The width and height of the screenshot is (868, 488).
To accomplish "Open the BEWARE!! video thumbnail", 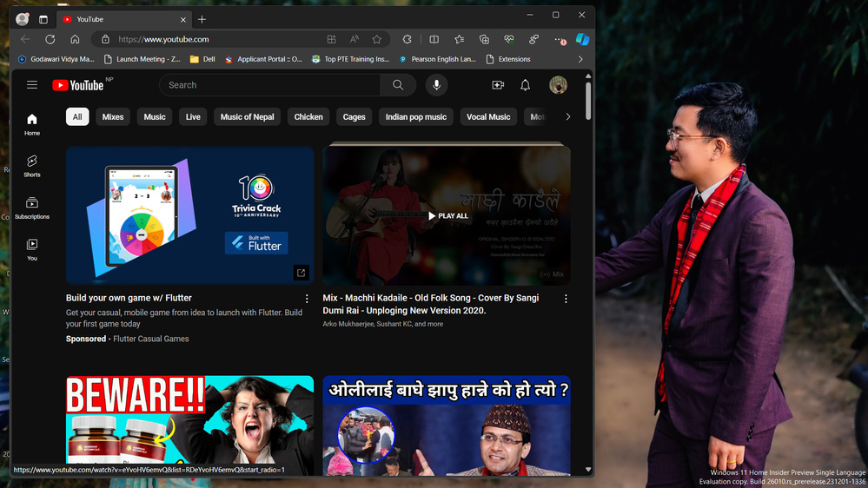I will click(190, 419).
